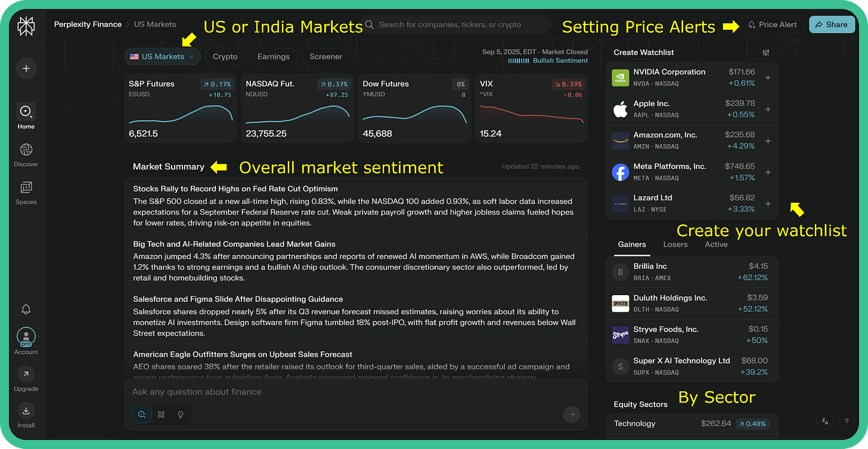
Task: Submit question with arrow button
Action: (x=571, y=414)
